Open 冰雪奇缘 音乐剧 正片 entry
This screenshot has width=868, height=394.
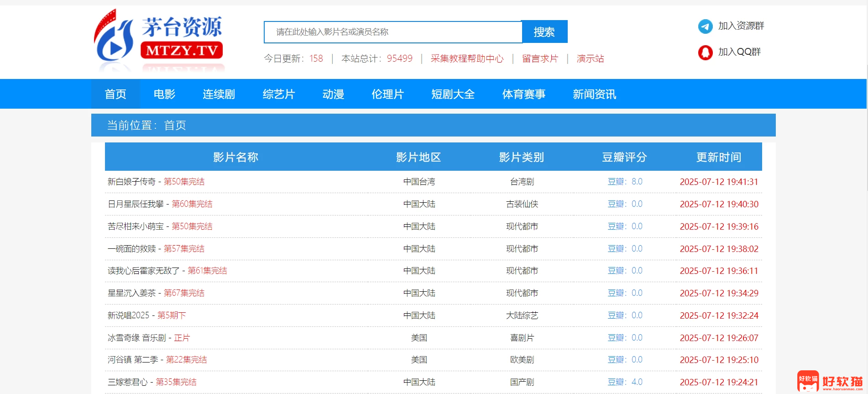tap(149, 338)
